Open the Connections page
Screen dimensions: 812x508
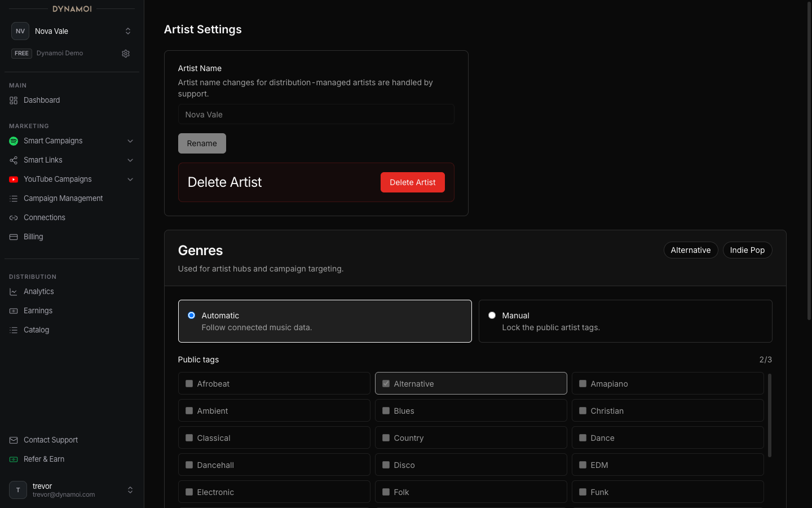click(x=72, y=218)
